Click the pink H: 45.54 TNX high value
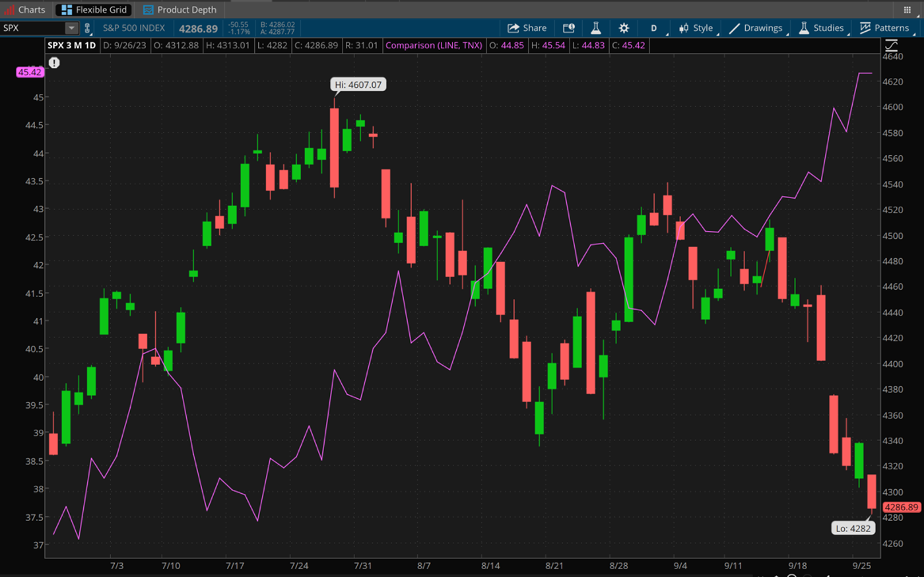Screen dimensions: 924x577 point(548,46)
